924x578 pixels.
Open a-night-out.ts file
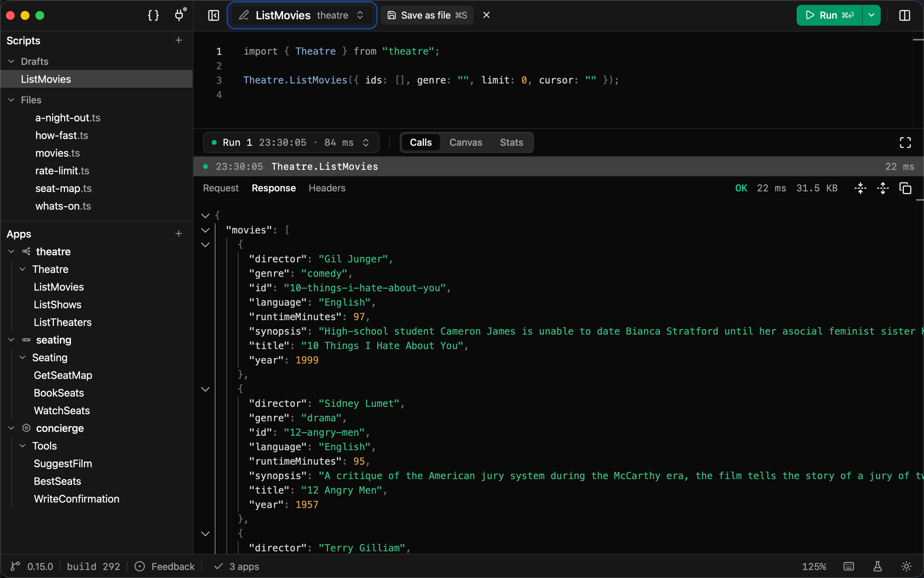pos(68,118)
